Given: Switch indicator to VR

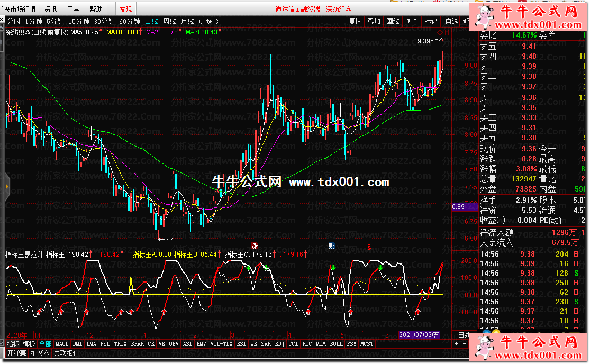Looking at the screenshot, I should tap(162, 344).
